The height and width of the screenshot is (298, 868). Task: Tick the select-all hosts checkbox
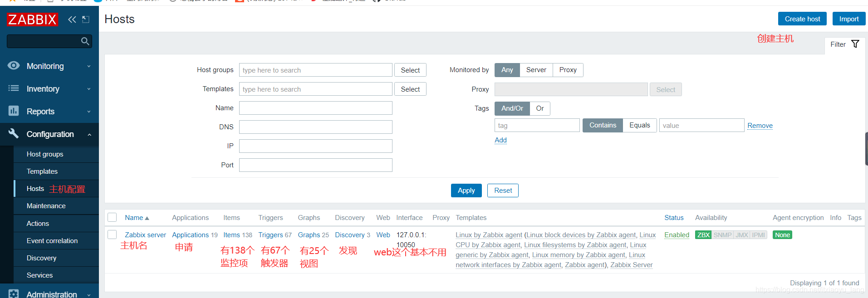(112, 217)
